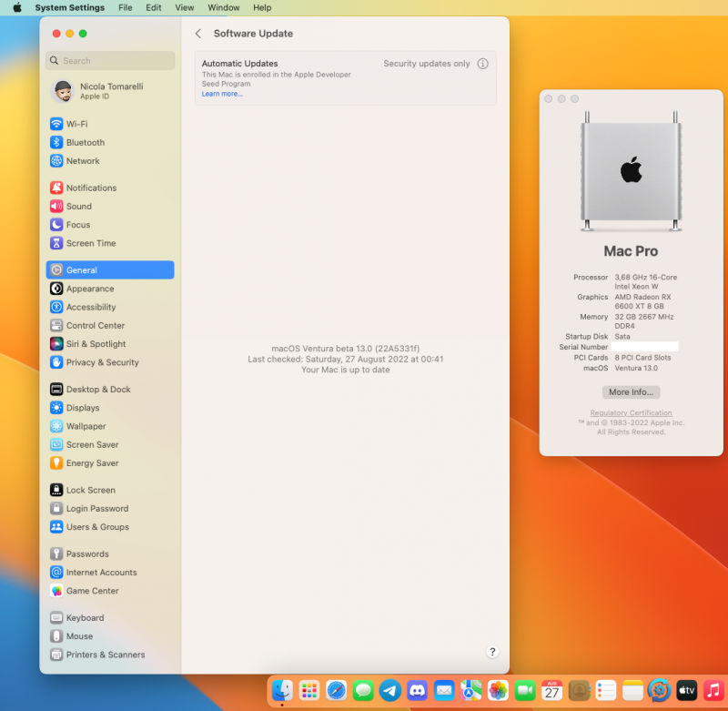Launch Telegram from the Dock
Viewport: 728px width, 711px height.
point(390,690)
